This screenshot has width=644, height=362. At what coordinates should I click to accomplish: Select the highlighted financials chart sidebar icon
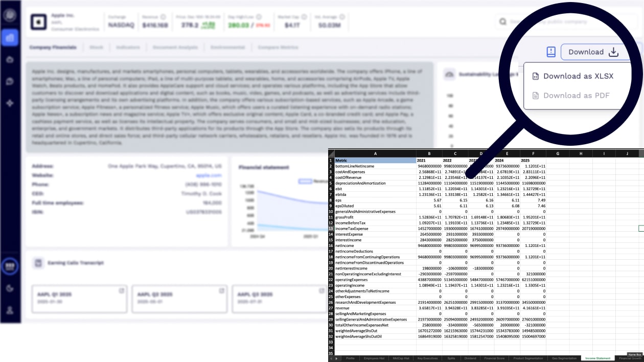[x=10, y=37]
